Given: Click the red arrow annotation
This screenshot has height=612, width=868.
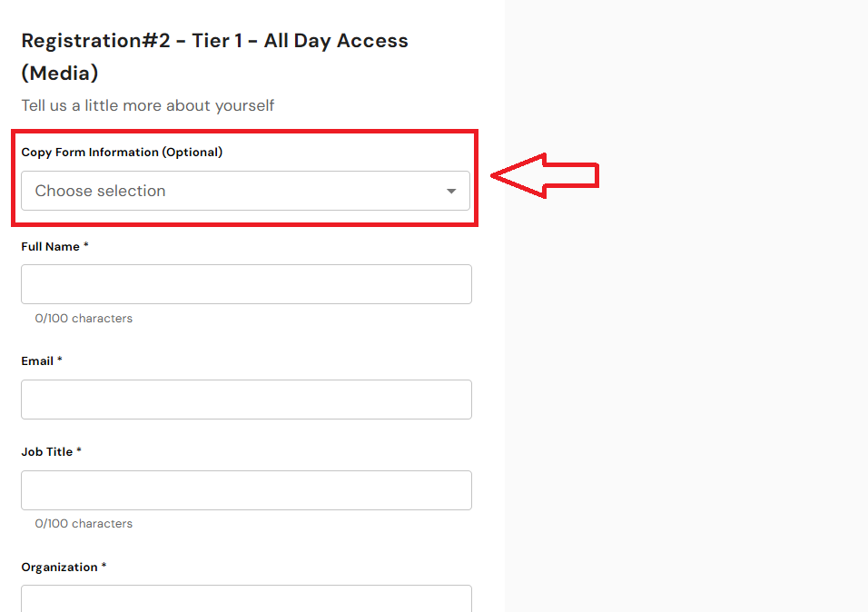Looking at the screenshot, I should pyautogui.click(x=545, y=175).
